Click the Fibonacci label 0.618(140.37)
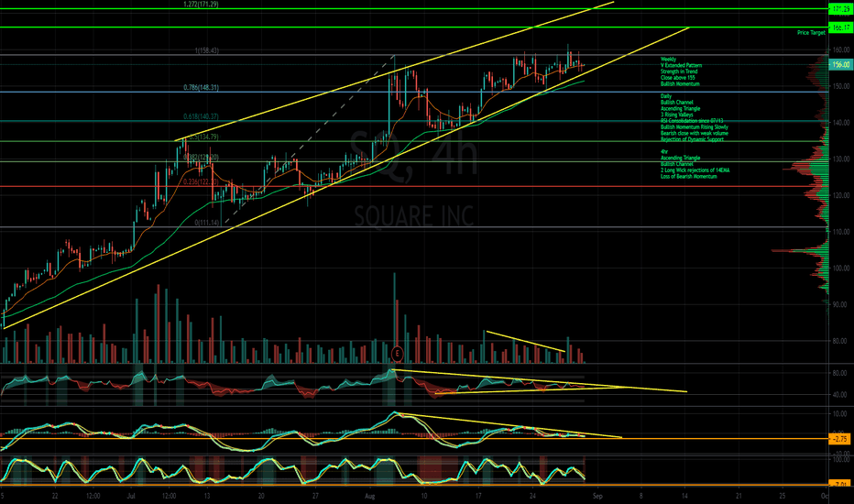The image size is (854, 504). [x=201, y=116]
